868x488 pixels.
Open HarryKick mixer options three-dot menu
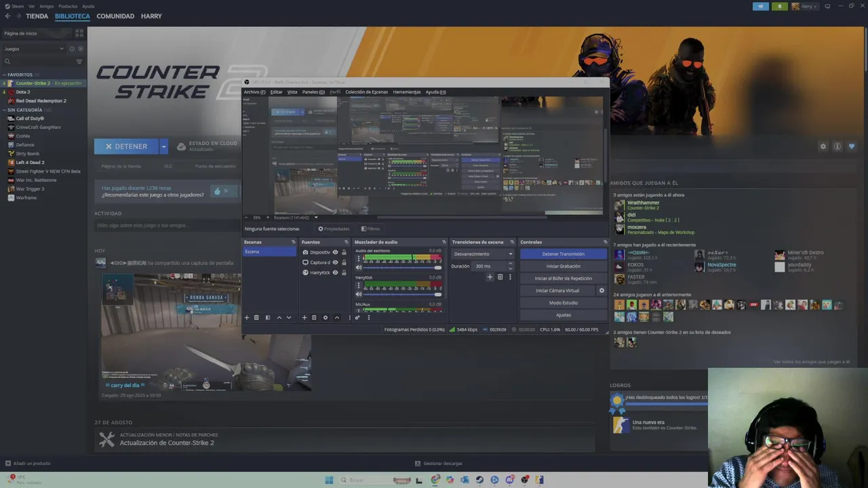coord(359,285)
